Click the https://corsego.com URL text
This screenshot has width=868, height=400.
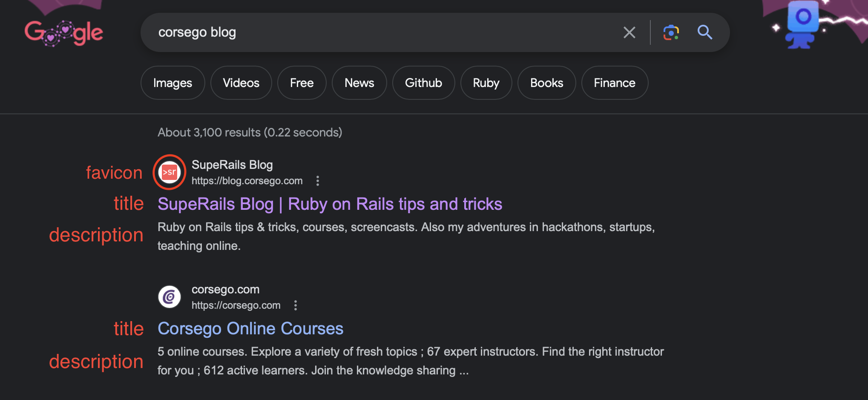[236, 305]
